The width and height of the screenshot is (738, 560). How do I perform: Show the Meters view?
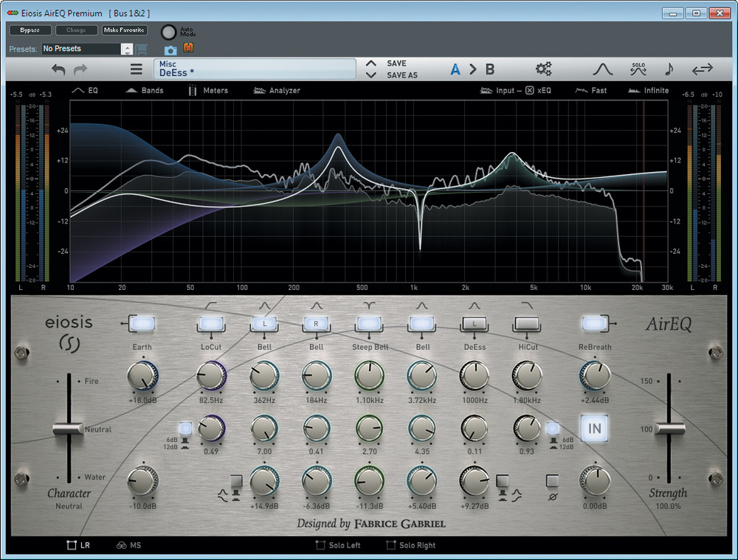tap(208, 90)
